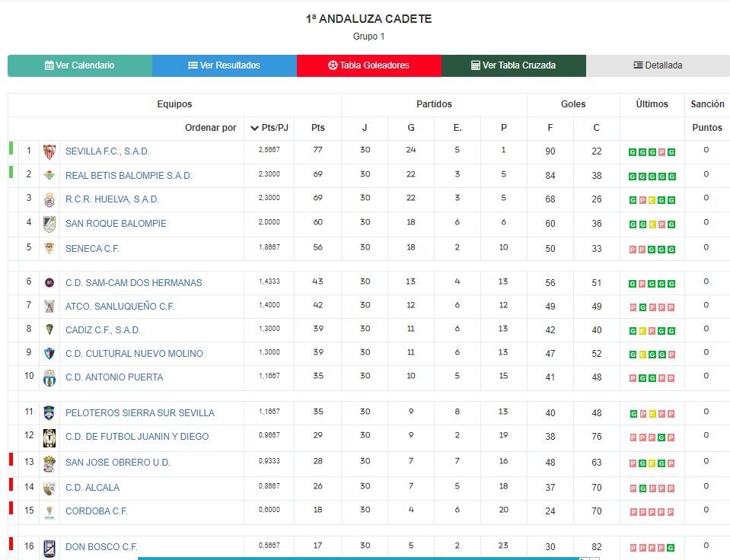
Task: Open the Ver Tabla Cruzada tab
Action: (514, 65)
